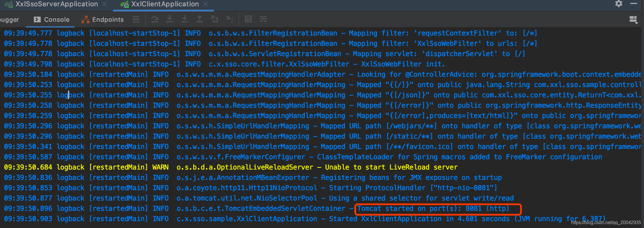Click the 'Looking for @ControllerAdvice' log line
Image resolution: width=644 pixels, height=228 pixels.
323,74
